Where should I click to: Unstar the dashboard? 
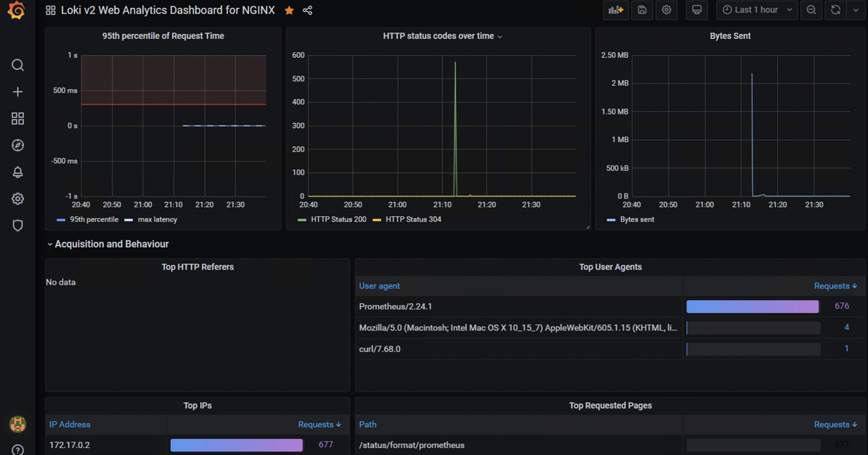tap(288, 10)
